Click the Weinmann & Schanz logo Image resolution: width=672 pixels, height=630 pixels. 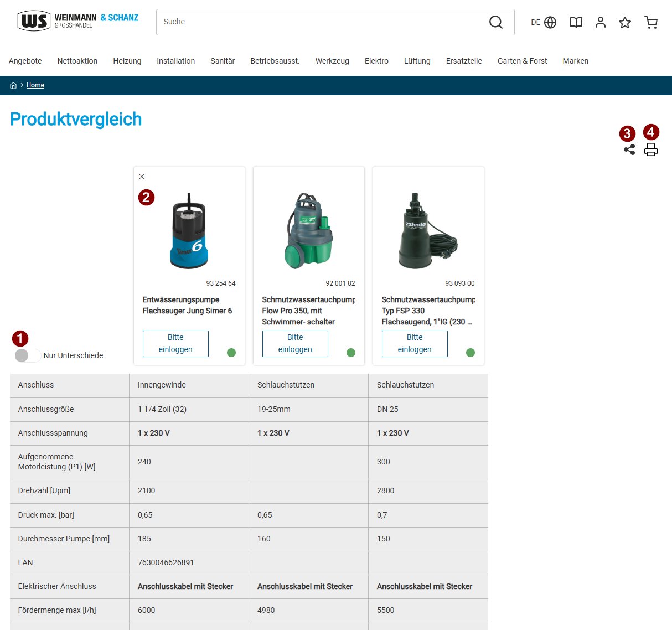(x=78, y=22)
